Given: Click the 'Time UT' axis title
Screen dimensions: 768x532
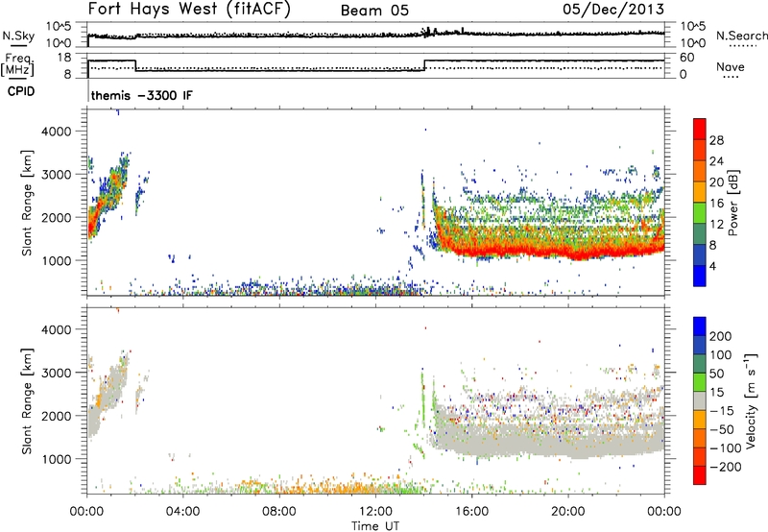Looking at the screenshot, I should click(x=375, y=526).
